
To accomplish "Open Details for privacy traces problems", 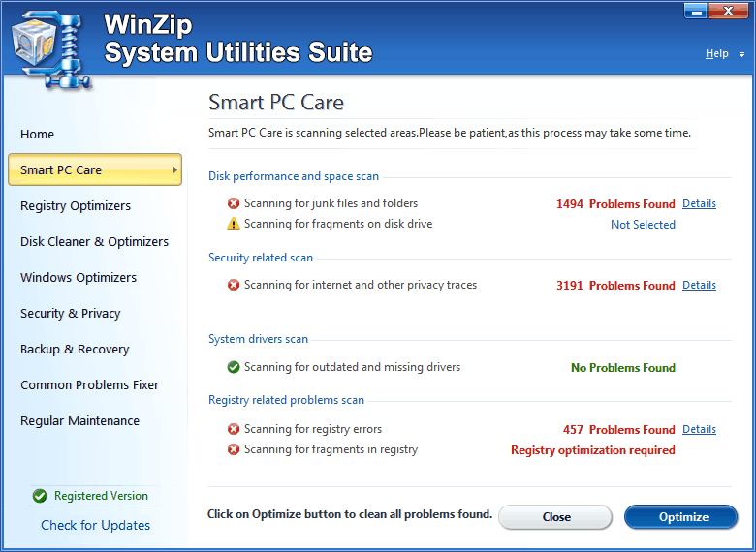I will [x=699, y=285].
